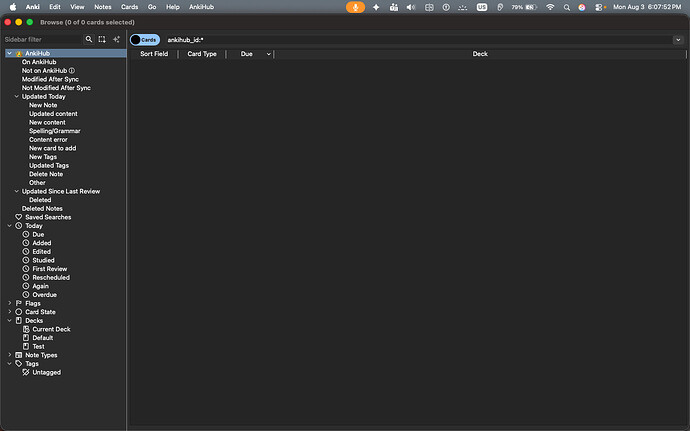This screenshot has height=431, width=690.
Task: Select Updated Tags filter
Action: pos(49,166)
